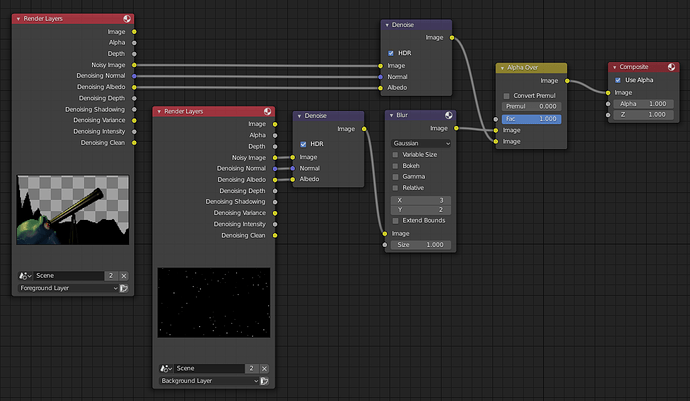Unlink scene with X in Background Layer node
The image size is (690, 401).
point(264,368)
